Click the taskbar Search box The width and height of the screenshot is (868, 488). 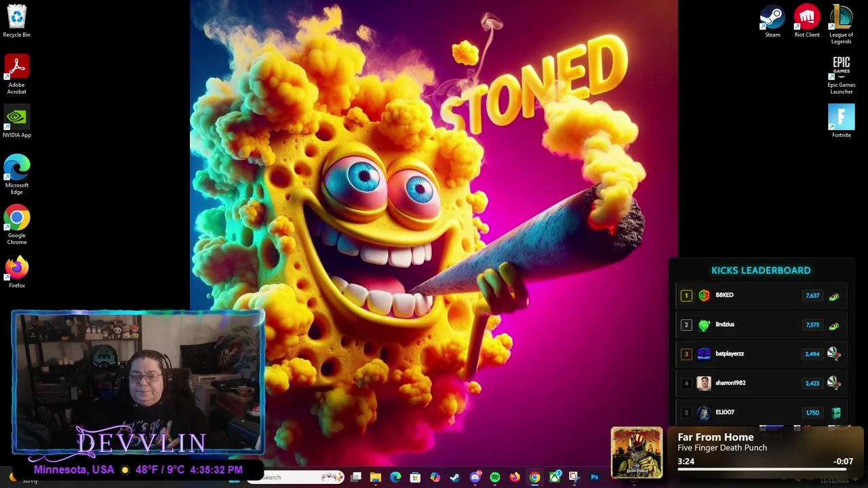(x=296, y=477)
